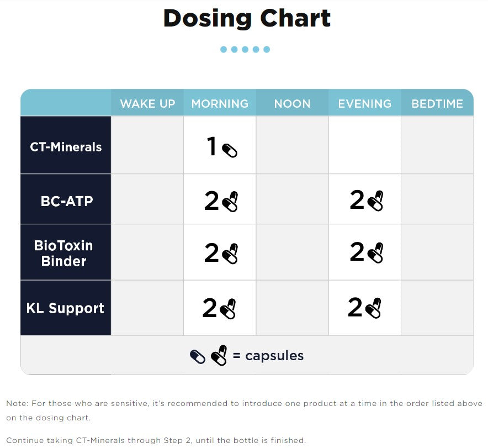Click the BC-ATP row label

coord(66,201)
